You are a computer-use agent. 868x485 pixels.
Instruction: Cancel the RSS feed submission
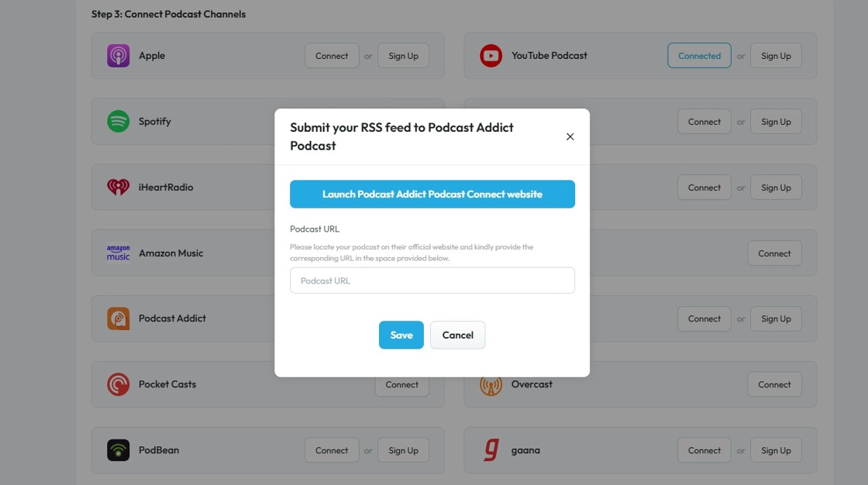click(x=457, y=335)
